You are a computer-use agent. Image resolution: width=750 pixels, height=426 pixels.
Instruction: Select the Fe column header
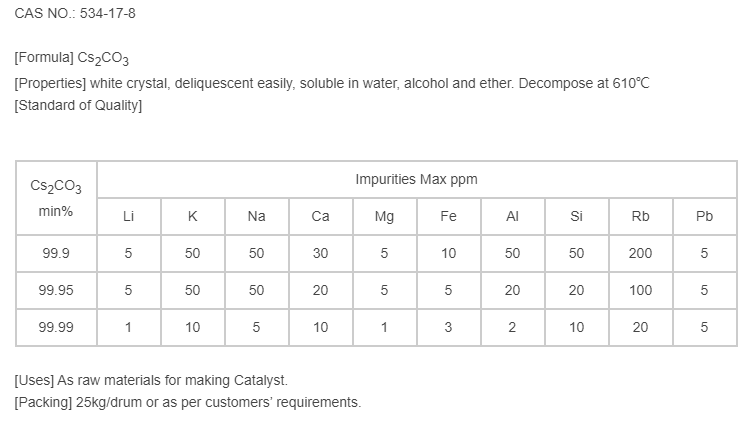(x=448, y=217)
